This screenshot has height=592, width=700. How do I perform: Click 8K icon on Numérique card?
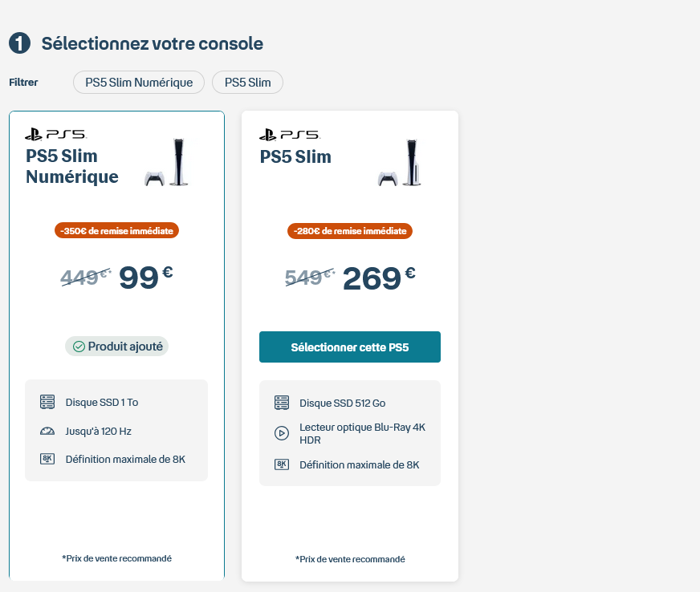47,460
